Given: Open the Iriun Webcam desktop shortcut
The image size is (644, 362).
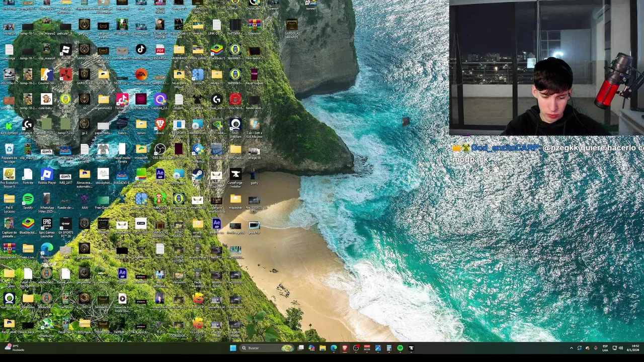Looking at the screenshot, I should coord(235,128).
